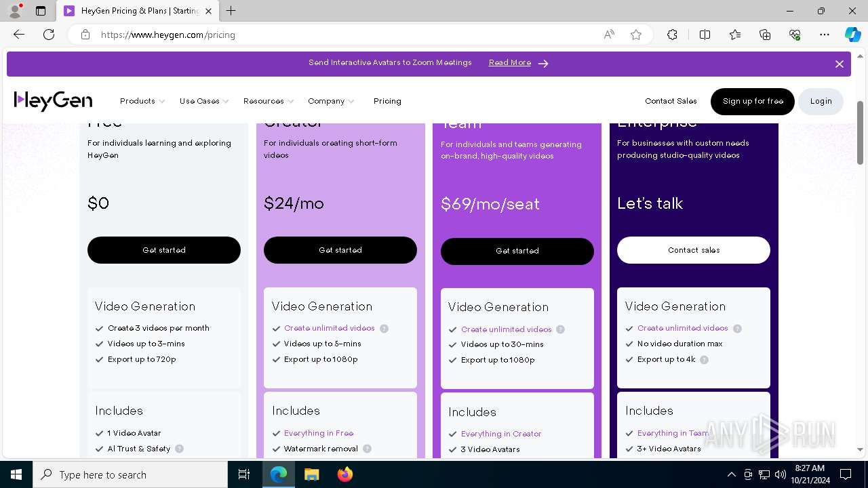This screenshot has height=488, width=868.
Task: Show info tooltip for Export up to 4k
Action: (x=704, y=360)
